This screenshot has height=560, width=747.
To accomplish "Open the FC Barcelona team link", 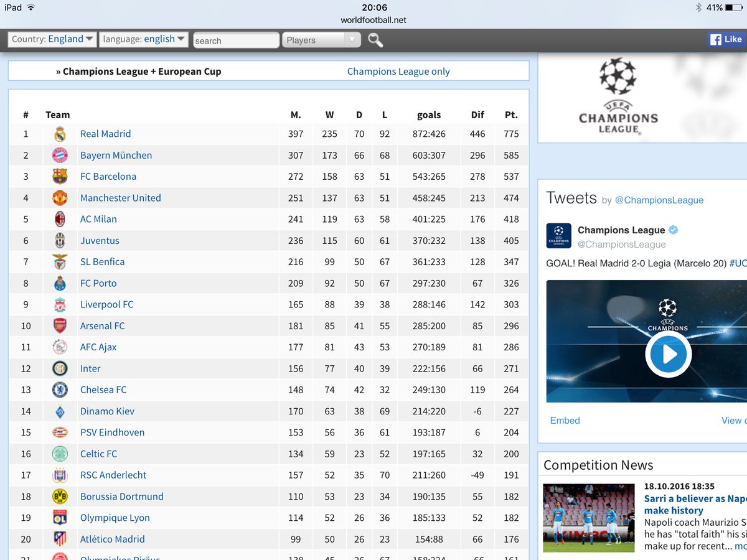I will pyautogui.click(x=108, y=176).
